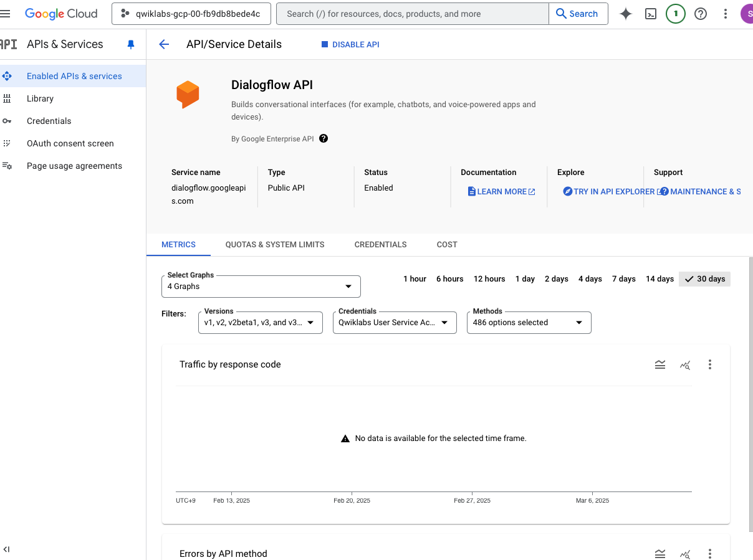The width and height of the screenshot is (753, 560).
Task: Select the 1 hour time range
Action: click(x=415, y=279)
